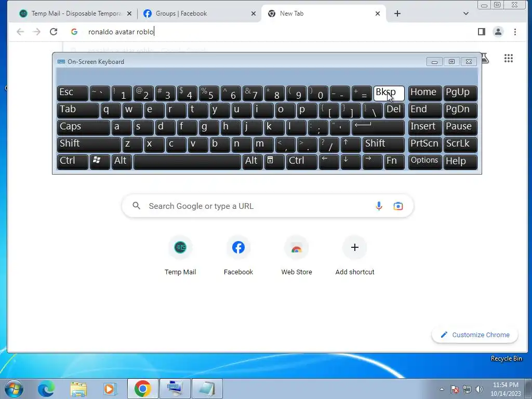Click the Windows key on keyboard
This screenshot has width=532, height=399.
pos(100,162)
